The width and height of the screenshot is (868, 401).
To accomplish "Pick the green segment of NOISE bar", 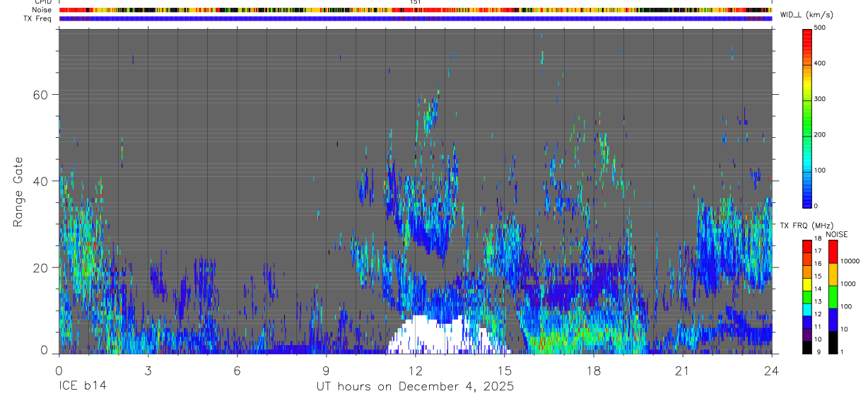I will (x=833, y=297).
